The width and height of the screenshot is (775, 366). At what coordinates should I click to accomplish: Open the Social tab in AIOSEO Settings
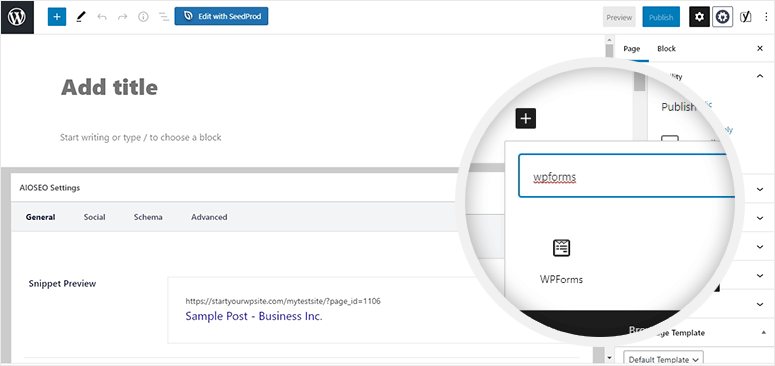pos(94,217)
